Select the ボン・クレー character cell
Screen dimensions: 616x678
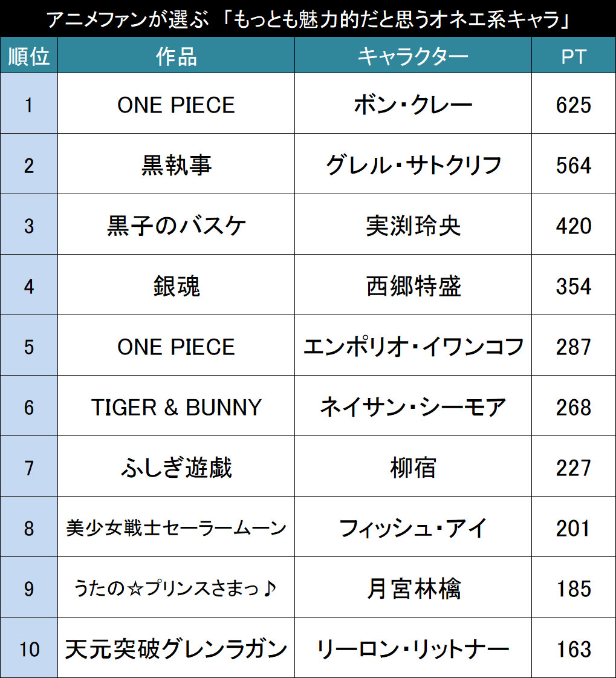point(413,103)
